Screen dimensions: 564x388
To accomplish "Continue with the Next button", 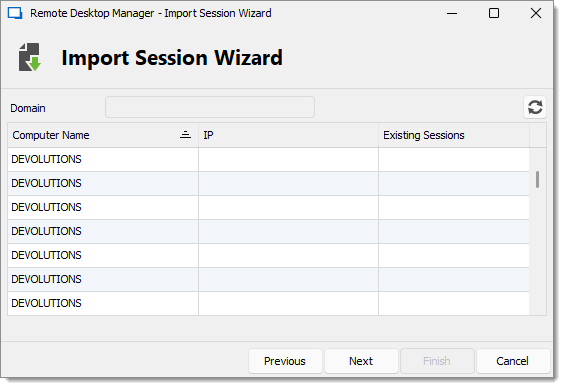I will (361, 361).
